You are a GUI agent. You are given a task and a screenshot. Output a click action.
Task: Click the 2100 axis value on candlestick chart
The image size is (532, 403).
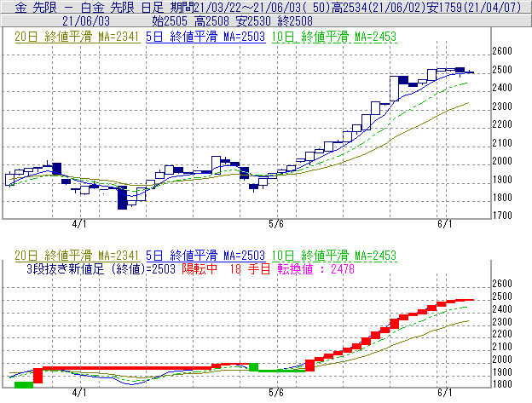[502, 143]
